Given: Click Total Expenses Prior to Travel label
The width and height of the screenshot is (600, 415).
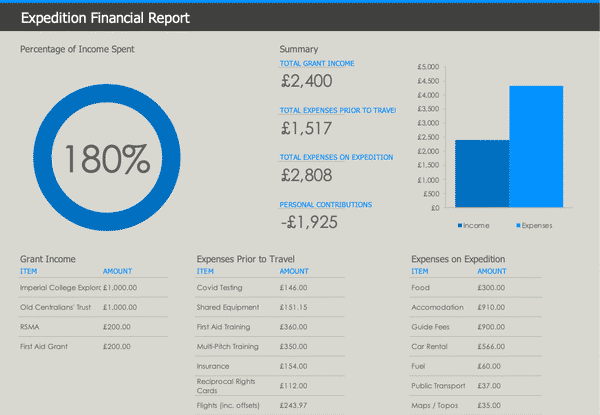Looking at the screenshot, I should coord(338,110).
